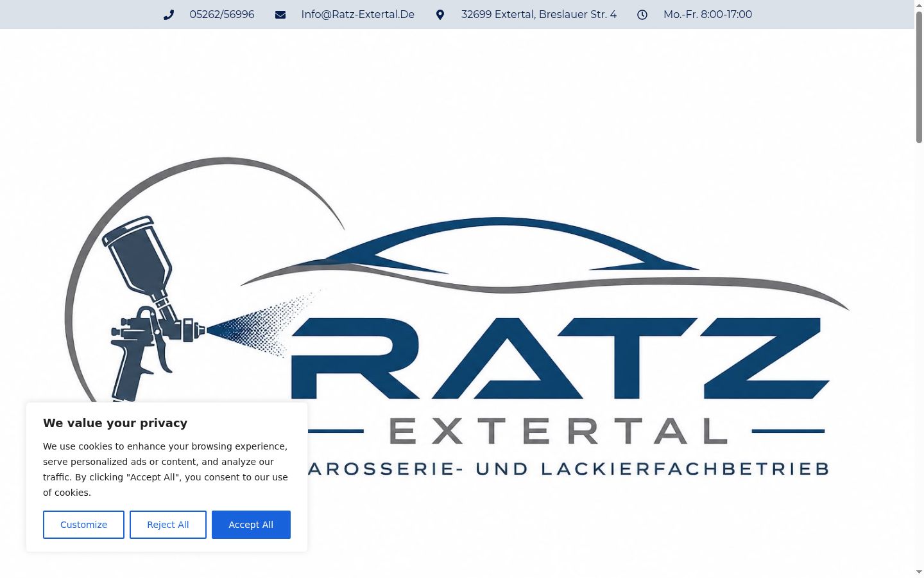Call the number 05262/56996
Image resolution: width=924 pixels, height=578 pixels.
click(222, 14)
